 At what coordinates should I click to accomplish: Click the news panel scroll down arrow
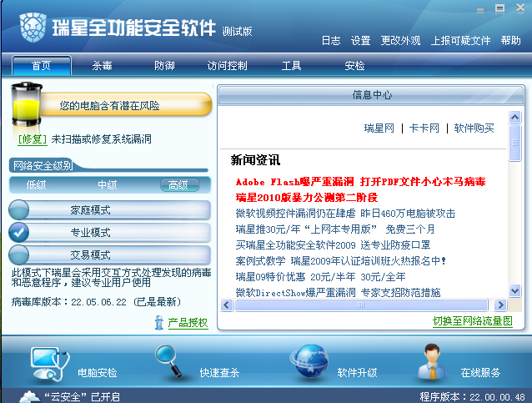[515, 291]
